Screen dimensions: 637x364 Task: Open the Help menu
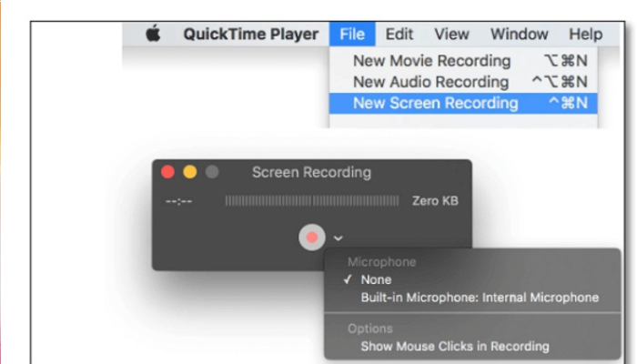pos(585,35)
